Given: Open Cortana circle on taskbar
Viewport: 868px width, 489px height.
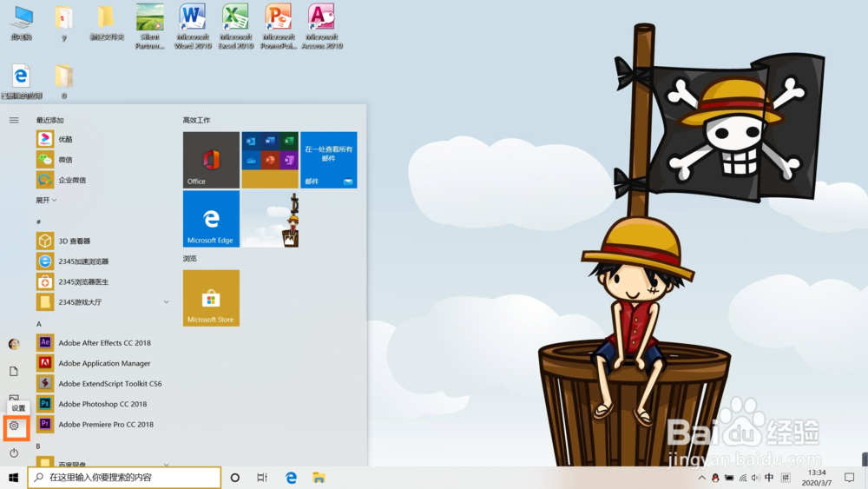Looking at the screenshot, I should (234, 478).
